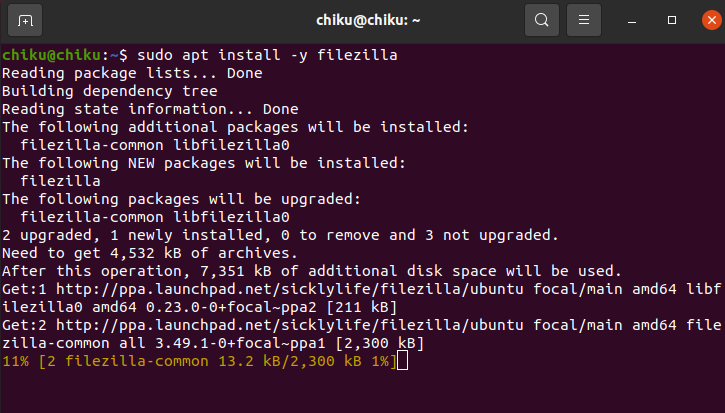Open a new terminal tab
The width and height of the screenshot is (725, 413).
(x=25, y=19)
